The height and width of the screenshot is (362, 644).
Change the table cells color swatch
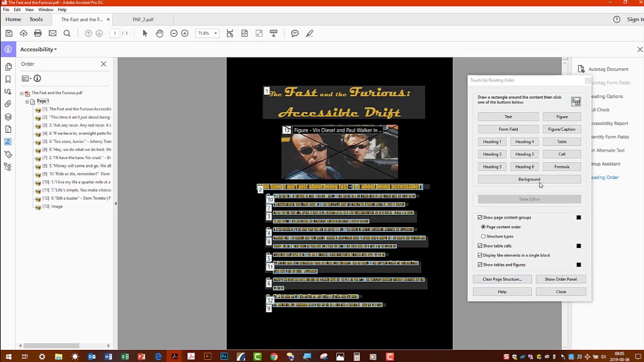point(579,246)
